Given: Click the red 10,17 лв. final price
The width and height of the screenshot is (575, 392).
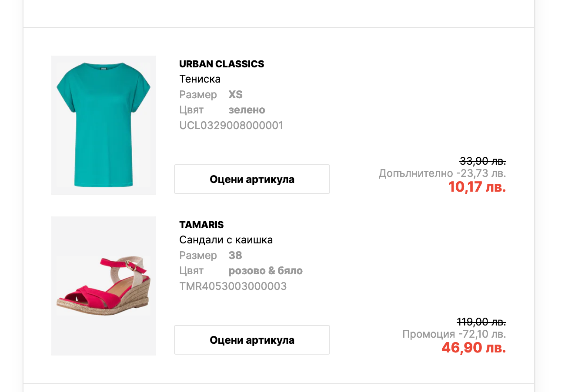Looking at the screenshot, I should [x=477, y=187].
